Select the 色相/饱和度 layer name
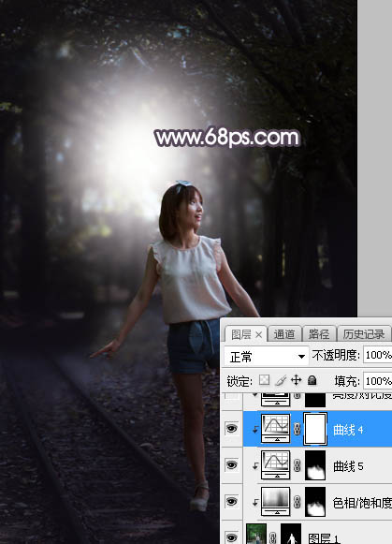 click(362, 503)
